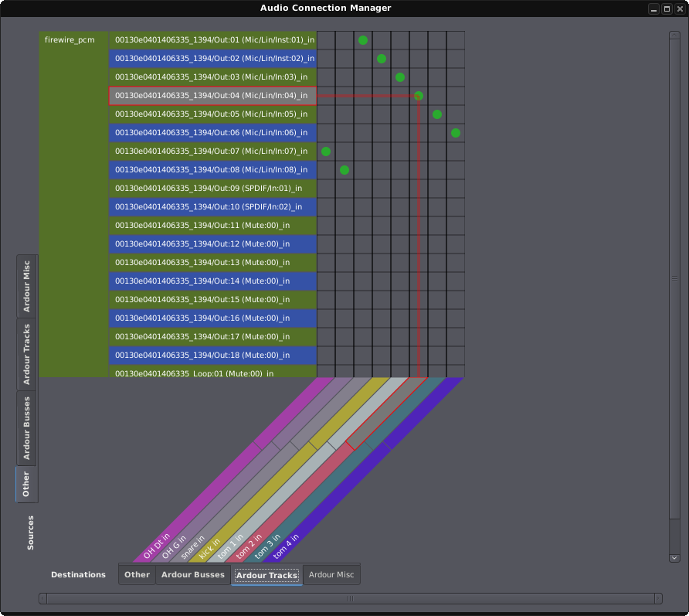Select the Other sources tab

tap(27, 484)
